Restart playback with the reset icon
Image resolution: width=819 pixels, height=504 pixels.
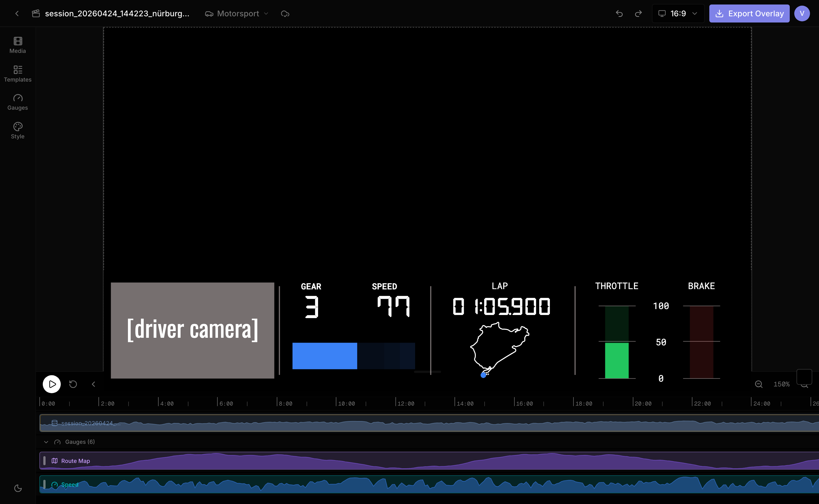pos(73,384)
